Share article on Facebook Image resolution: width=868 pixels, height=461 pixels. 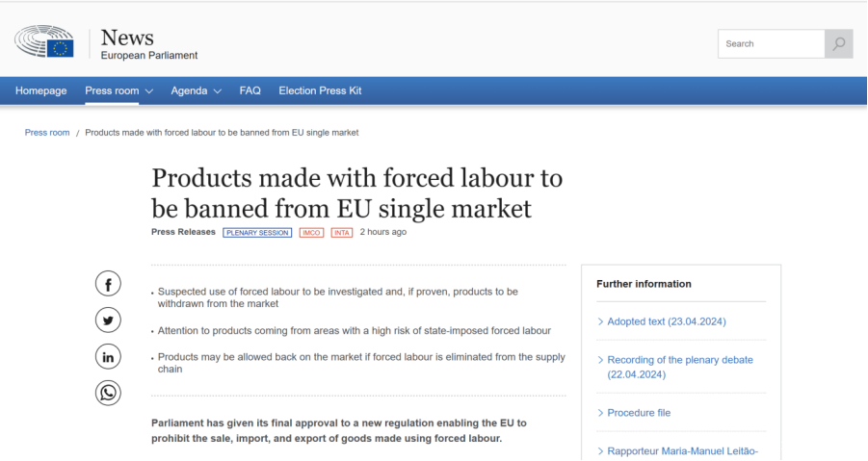coord(108,284)
